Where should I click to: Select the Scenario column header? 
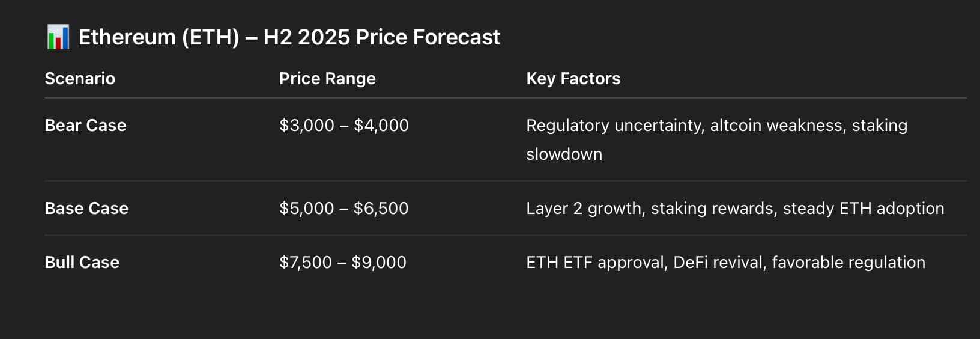tap(80, 79)
